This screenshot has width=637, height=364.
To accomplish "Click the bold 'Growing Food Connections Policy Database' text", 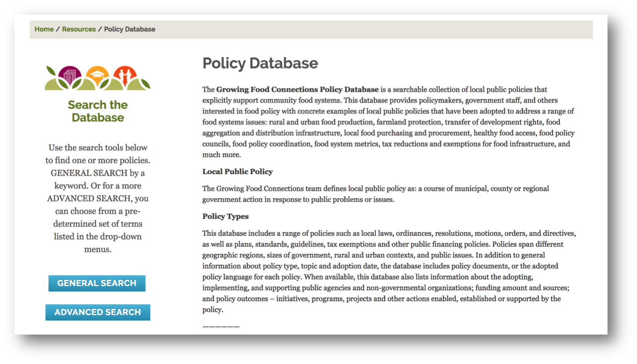I will 297,89.
